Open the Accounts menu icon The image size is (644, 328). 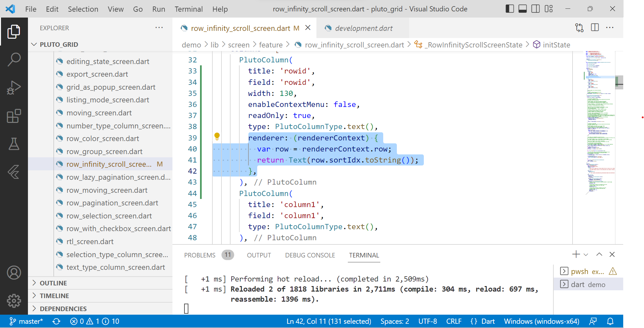14,273
